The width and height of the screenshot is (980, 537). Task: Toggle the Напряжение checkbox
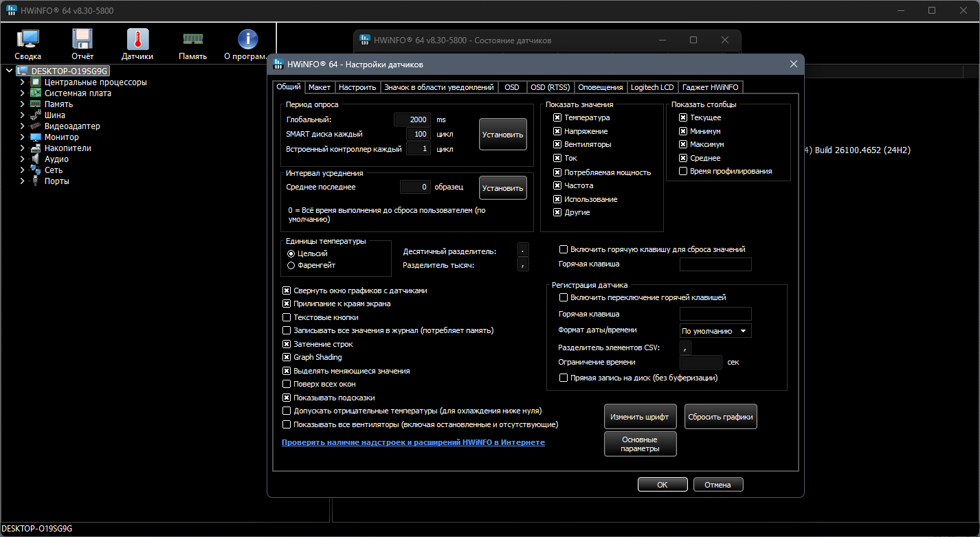[557, 131]
